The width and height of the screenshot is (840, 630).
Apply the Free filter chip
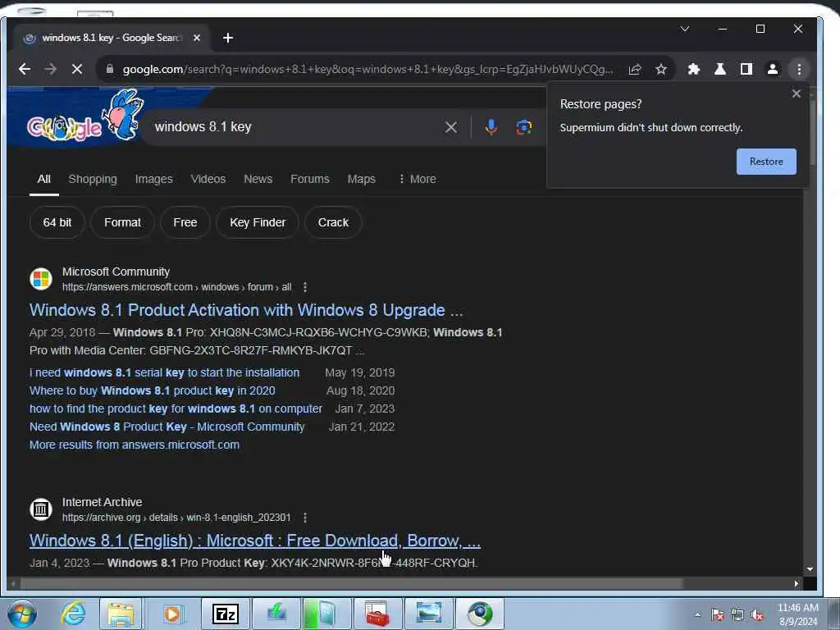185,222
